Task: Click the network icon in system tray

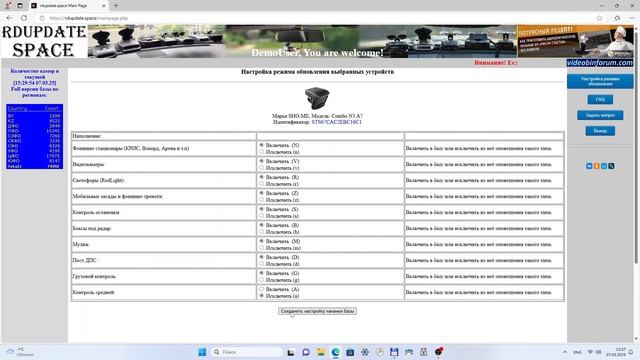Action: tap(590, 352)
